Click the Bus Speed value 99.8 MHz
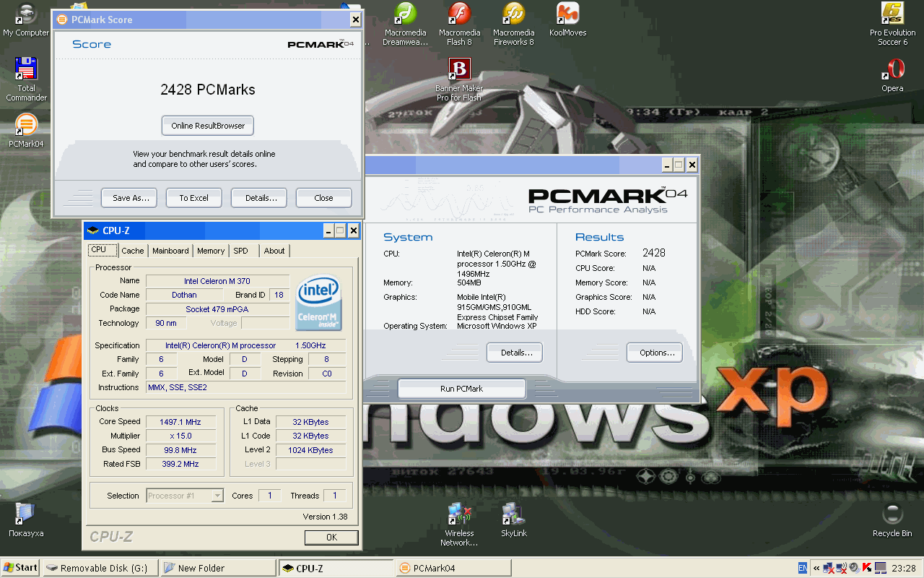 180,450
